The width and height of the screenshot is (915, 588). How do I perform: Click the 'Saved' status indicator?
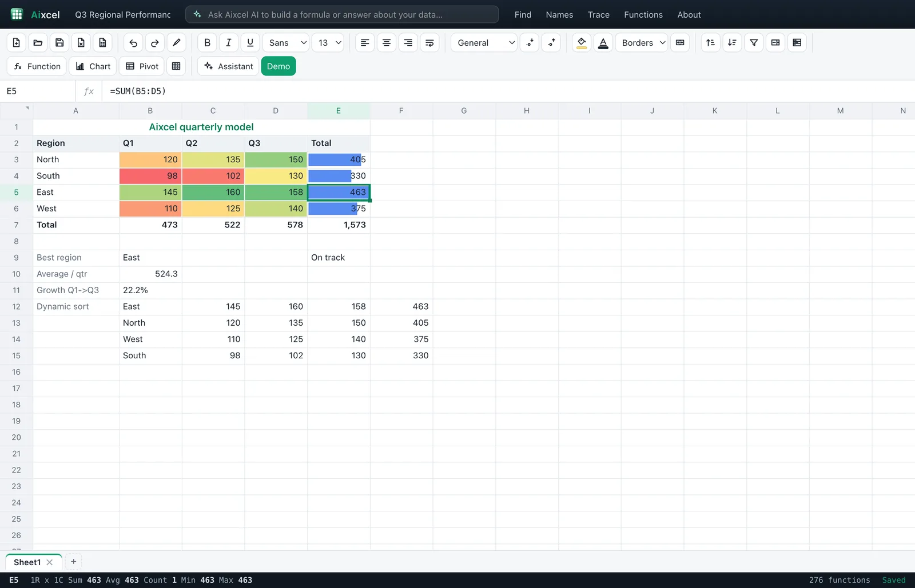point(894,580)
